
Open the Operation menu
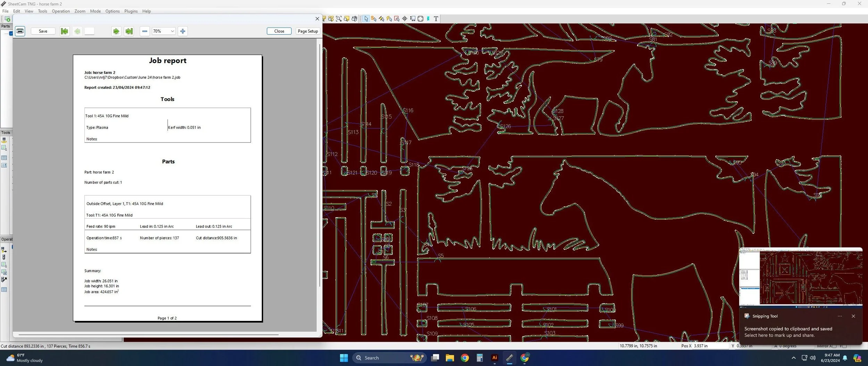pos(61,11)
